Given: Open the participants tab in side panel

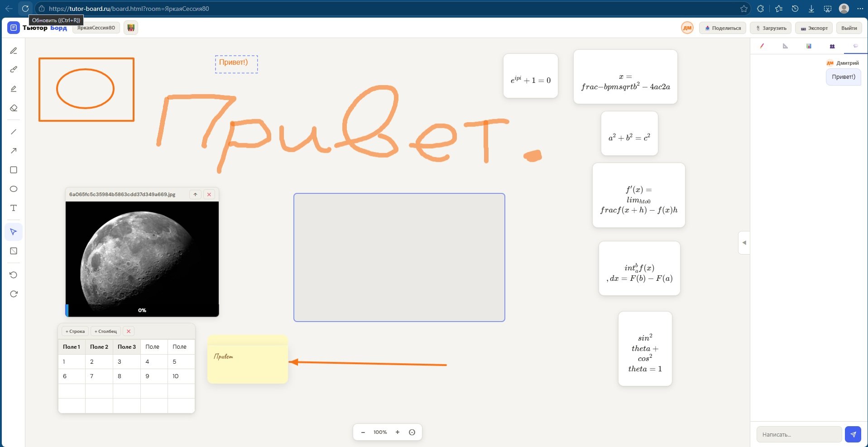Looking at the screenshot, I should [x=832, y=46].
